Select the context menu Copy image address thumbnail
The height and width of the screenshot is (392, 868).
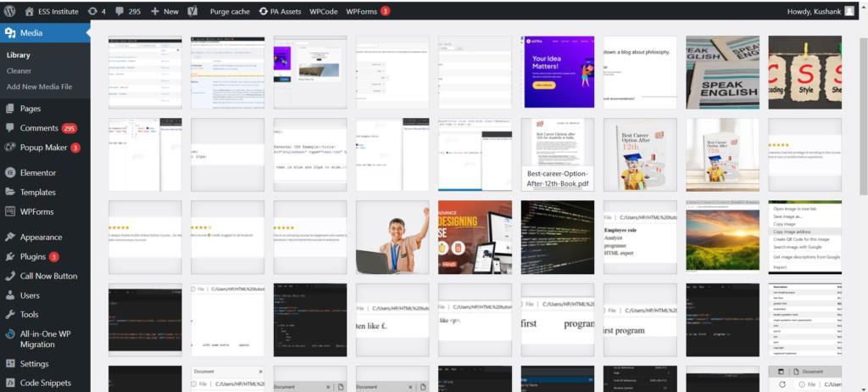[x=805, y=237]
